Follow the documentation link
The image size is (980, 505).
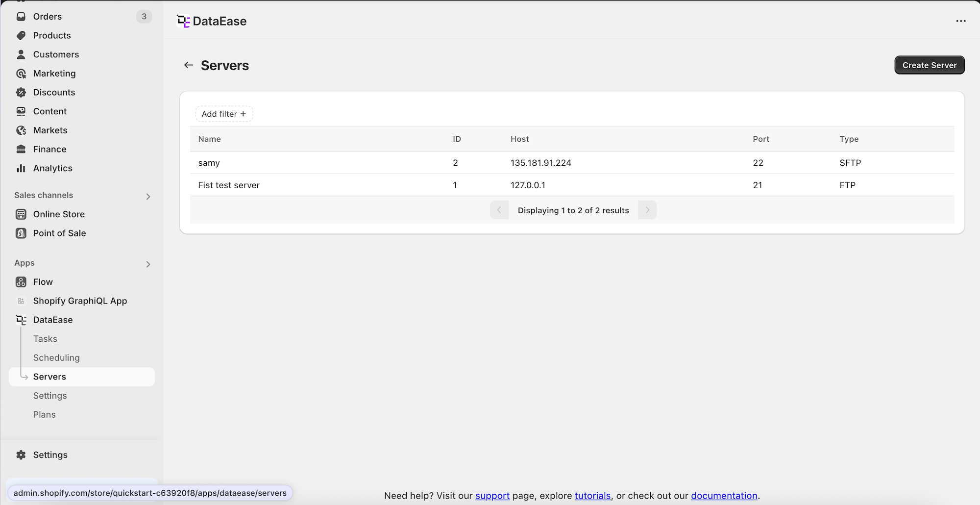point(724,496)
